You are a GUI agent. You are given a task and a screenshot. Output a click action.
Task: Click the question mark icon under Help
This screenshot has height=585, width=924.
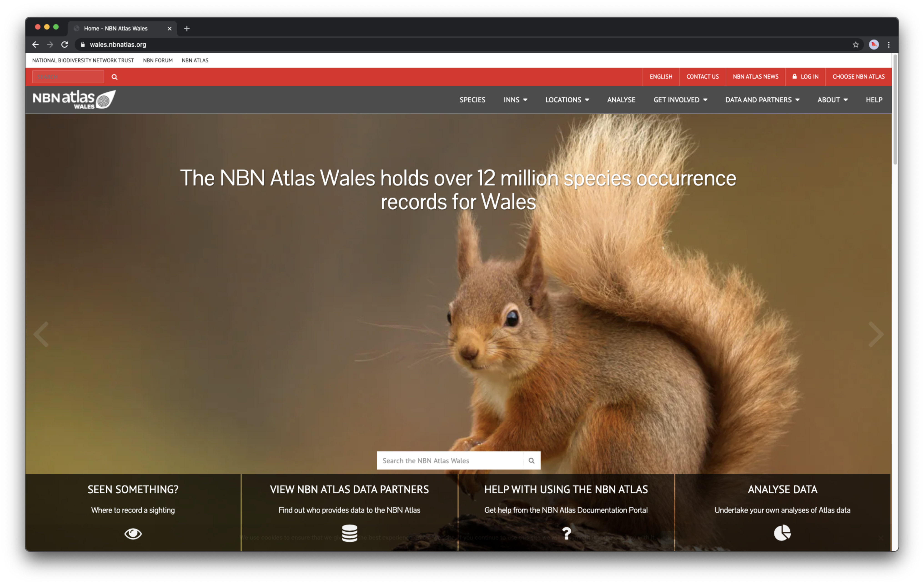pos(566,532)
